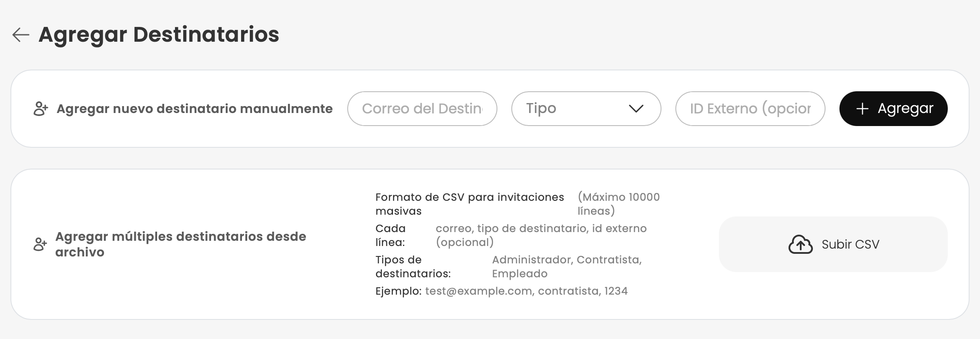The width and height of the screenshot is (980, 339).
Task: Click the 'Máximo 10000 líneas' note
Action: click(x=618, y=204)
